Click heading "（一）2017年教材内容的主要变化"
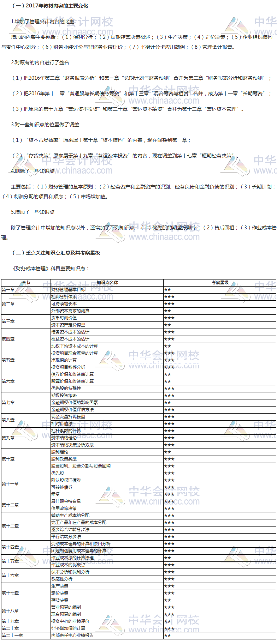277x644 pixels. [50, 6]
